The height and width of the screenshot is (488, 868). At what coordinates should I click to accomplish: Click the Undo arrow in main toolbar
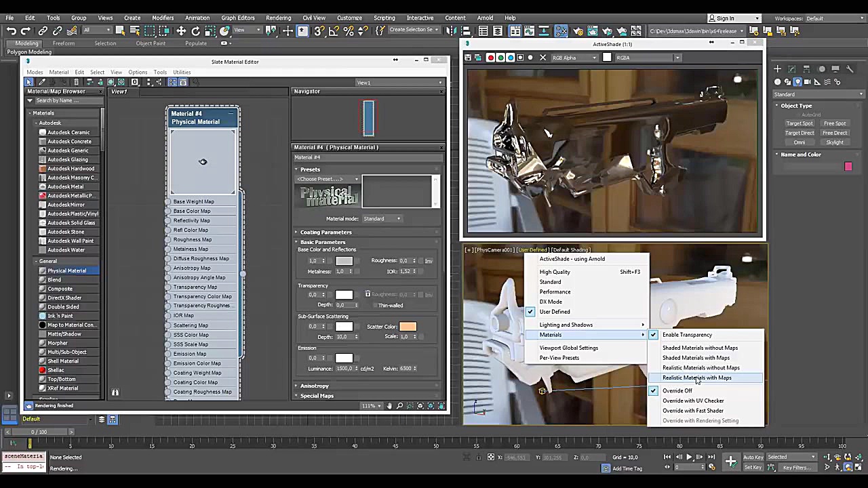(x=12, y=30)
